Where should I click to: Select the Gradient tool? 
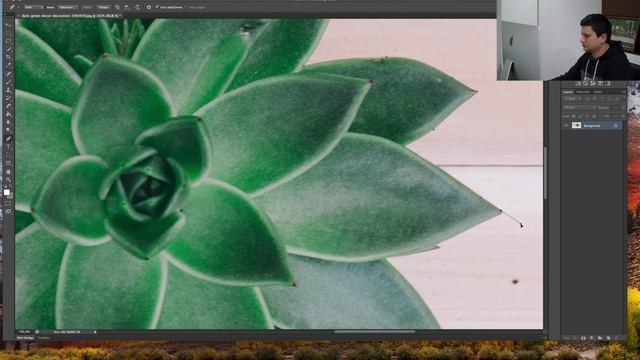(8, 114)
